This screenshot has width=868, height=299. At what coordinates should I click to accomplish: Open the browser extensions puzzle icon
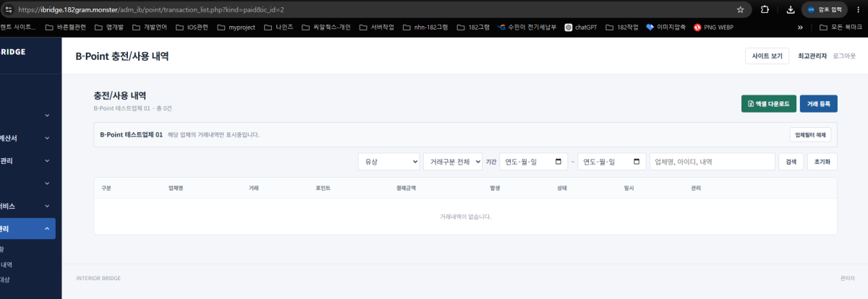click(x=765, y=9)
